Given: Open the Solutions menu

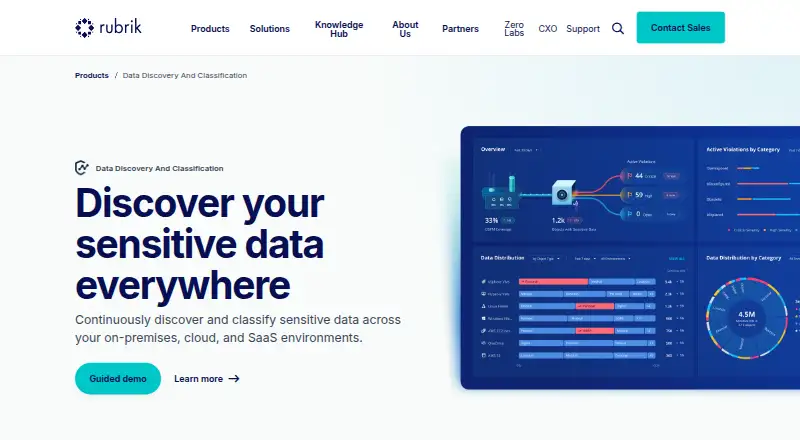Looking at the screenshot, I should tap(269, 29).
